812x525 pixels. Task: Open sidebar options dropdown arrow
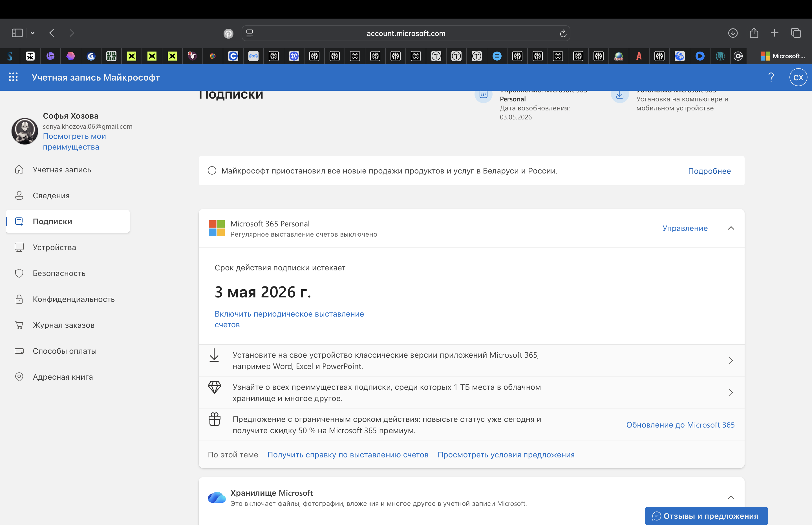[x=33, y=33]
